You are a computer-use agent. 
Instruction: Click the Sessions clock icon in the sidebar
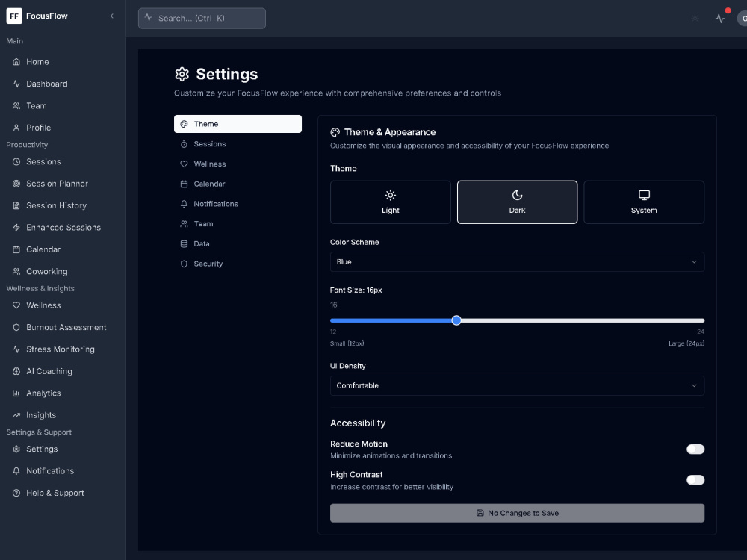(16, 161)
